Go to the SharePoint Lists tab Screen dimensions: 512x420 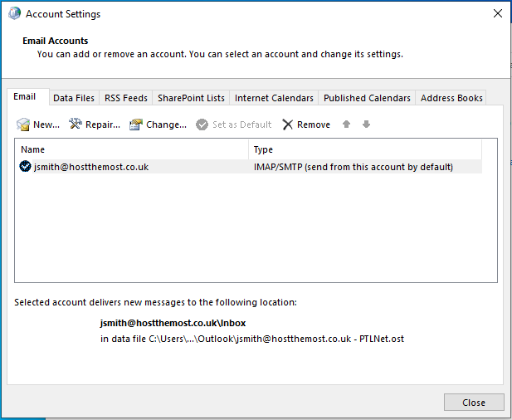tap(191, 98)
